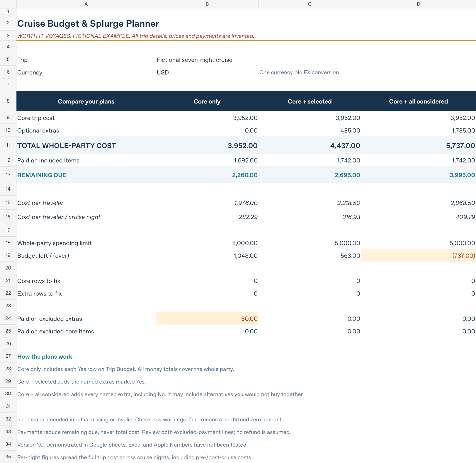
Task: Select cost per traveler value 2,218.50
Action: pos(310,203)
